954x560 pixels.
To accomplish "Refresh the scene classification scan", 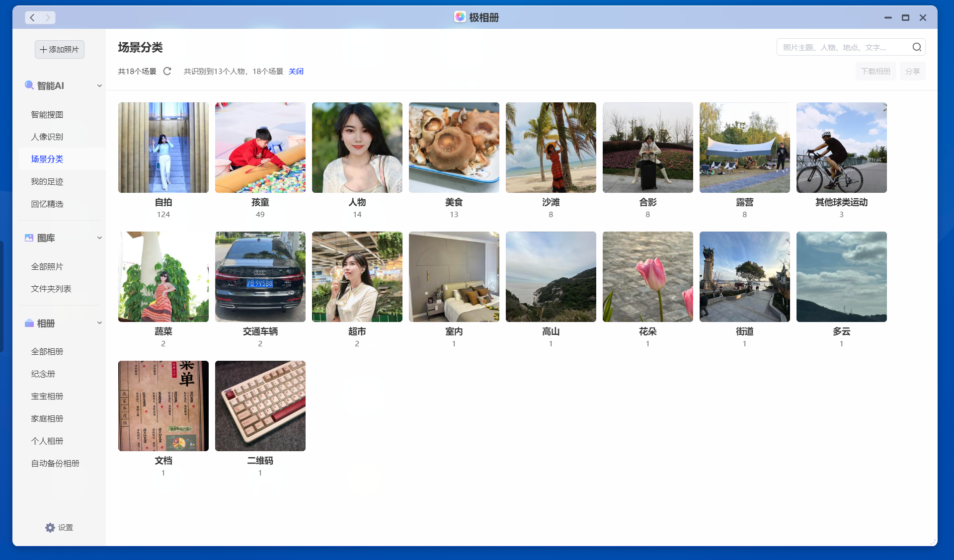I will (167, 71).
